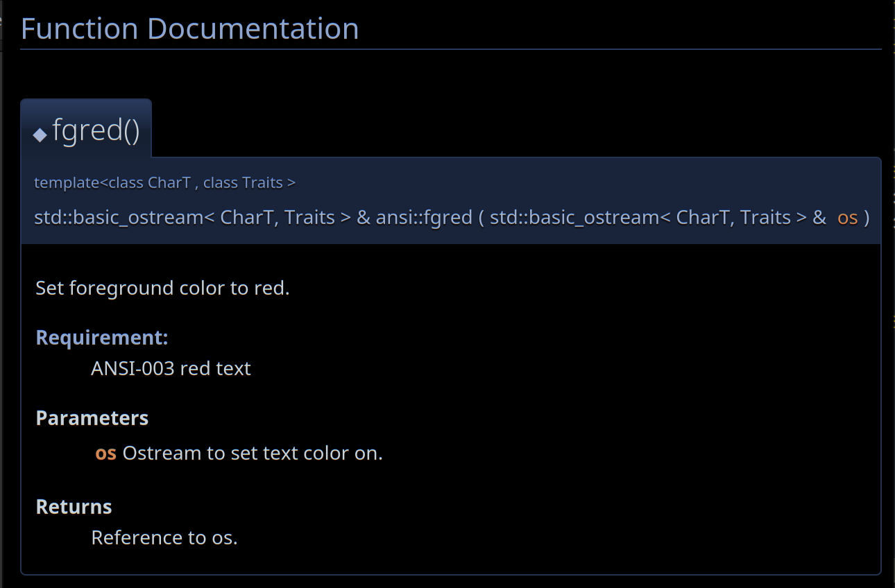Open the Requirement: cross-reference link
This screenshot has width=895, height=588.
click(x=102, y=338)
